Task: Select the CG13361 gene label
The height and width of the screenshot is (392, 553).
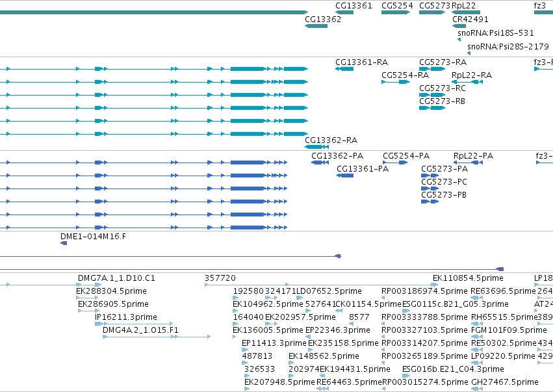Action: coord(354,6)
